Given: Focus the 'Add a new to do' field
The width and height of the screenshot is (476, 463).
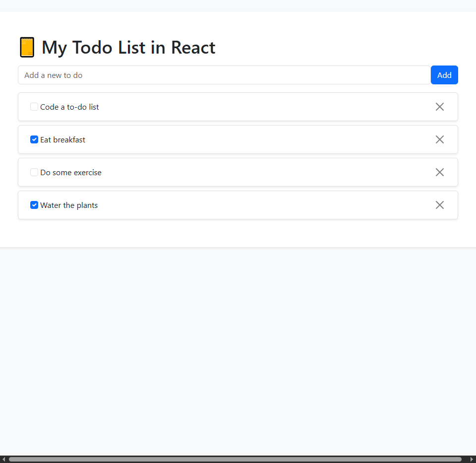Looking at the screenshot, I should (x=224, y=75).
